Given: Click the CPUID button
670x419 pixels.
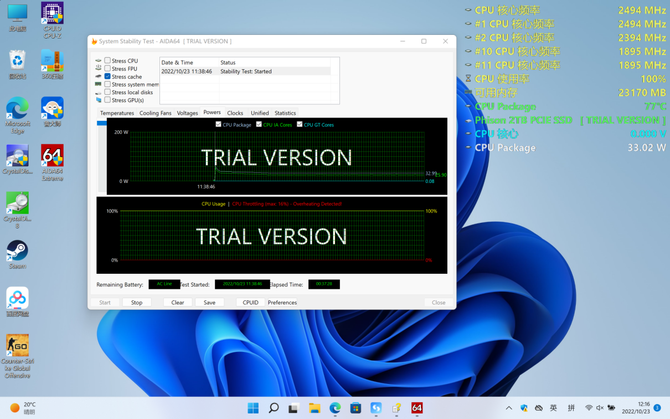Looking at the screenshot, I should point(250,302).
